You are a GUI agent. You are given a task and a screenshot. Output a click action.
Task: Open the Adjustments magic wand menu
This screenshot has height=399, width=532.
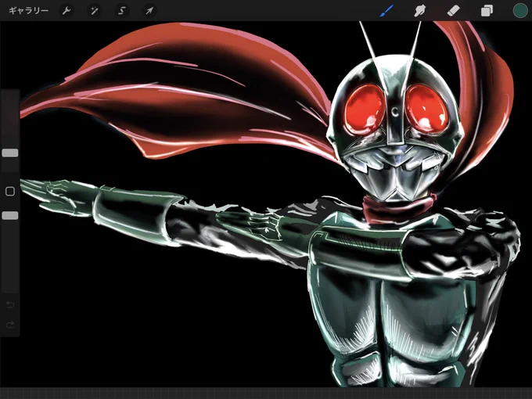[x=94, y=11]
